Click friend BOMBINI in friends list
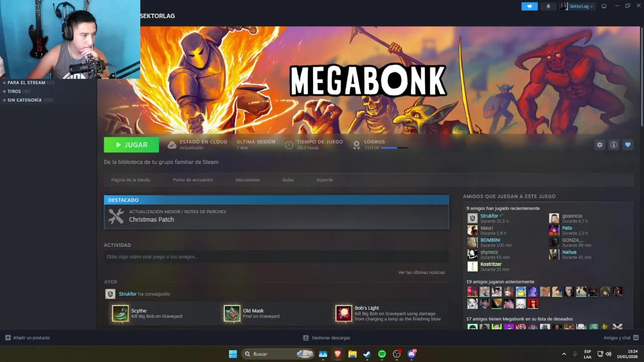 tap(490, 240)
